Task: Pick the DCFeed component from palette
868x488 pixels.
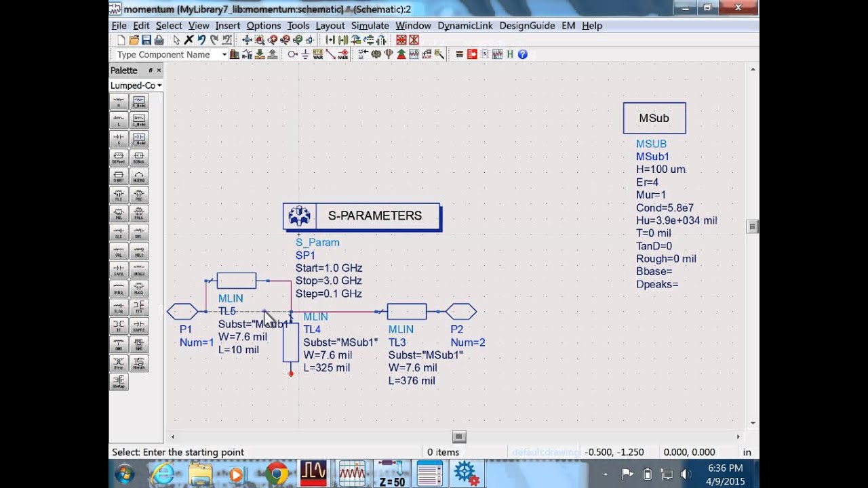Action: coord(119,158)
